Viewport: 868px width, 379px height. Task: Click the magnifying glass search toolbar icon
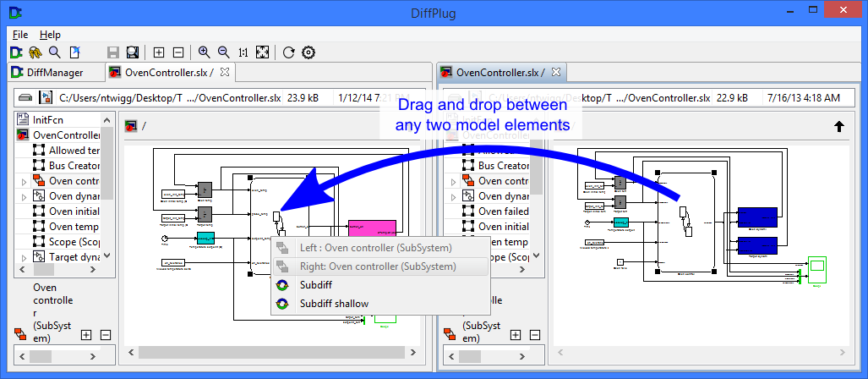coord(55,52)
